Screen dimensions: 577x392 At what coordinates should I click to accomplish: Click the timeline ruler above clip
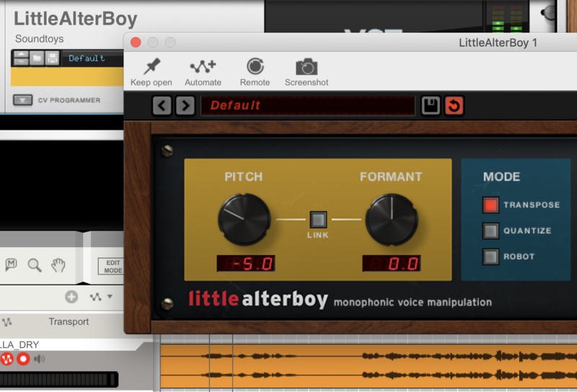pyautogui.click(x=369, y=339)
